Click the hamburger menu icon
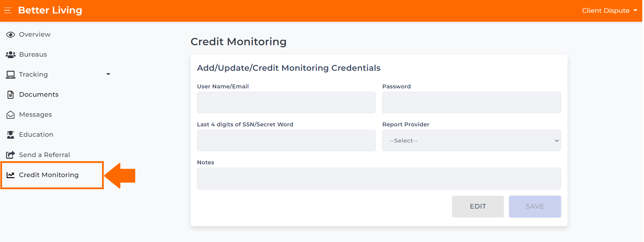The height and width of the screenshot is (242, 644). (8, 10)
